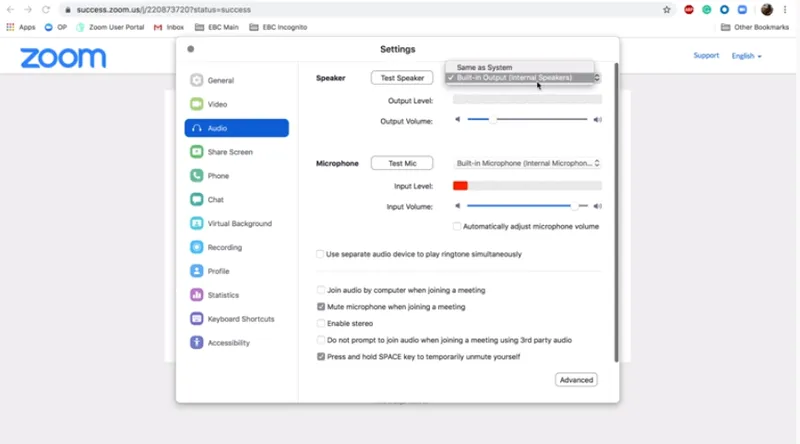Select the Share Screen icon in sidebar
Image resolution: width=800 pixels, height=444 pixels.
196,152
